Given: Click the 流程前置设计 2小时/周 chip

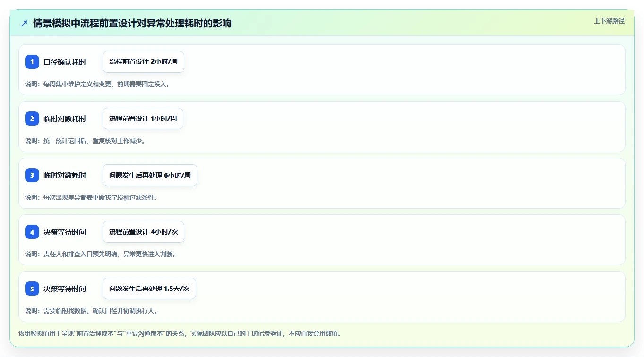Looking at the screenshot, I should pos(143,62).
